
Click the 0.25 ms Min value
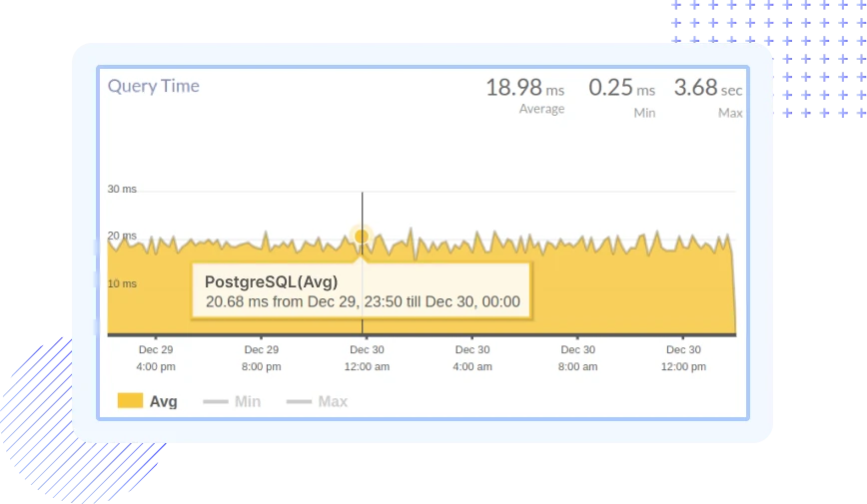point(621,88)
